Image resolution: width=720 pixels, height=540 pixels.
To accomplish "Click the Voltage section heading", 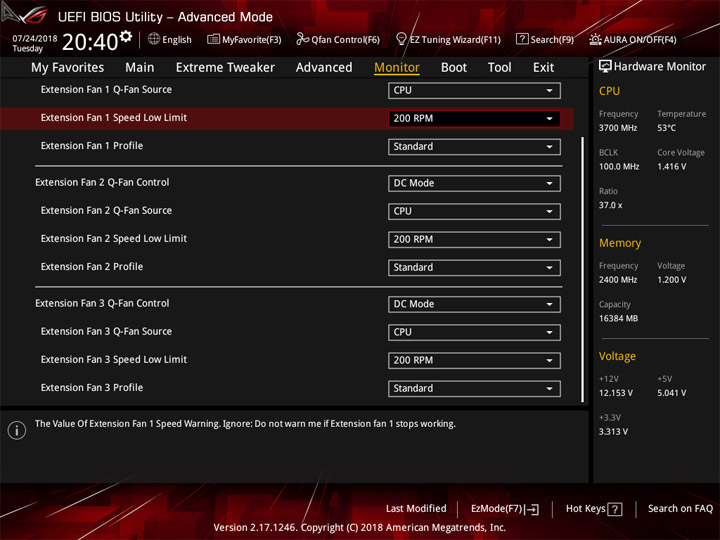I will click(x=617, y=356).
